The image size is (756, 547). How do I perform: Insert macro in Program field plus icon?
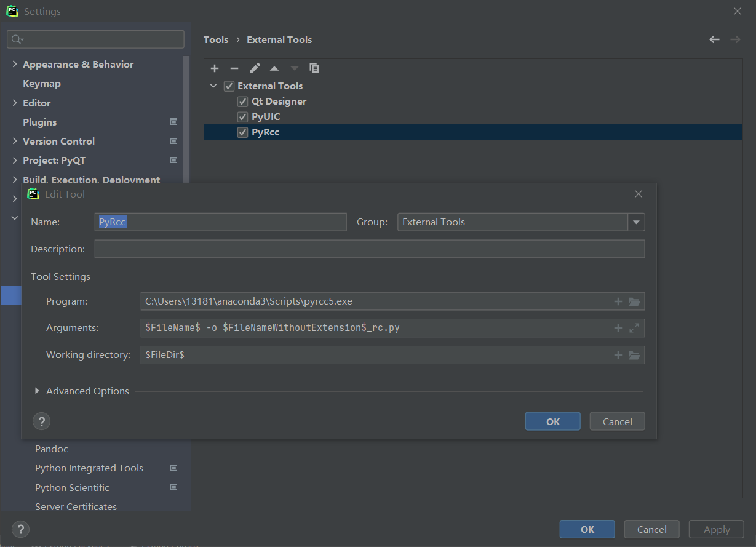coord(618,301)
